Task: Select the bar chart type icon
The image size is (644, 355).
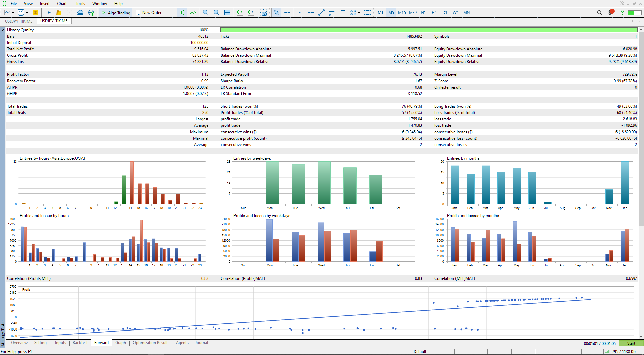Action: [x=171, y=13]
